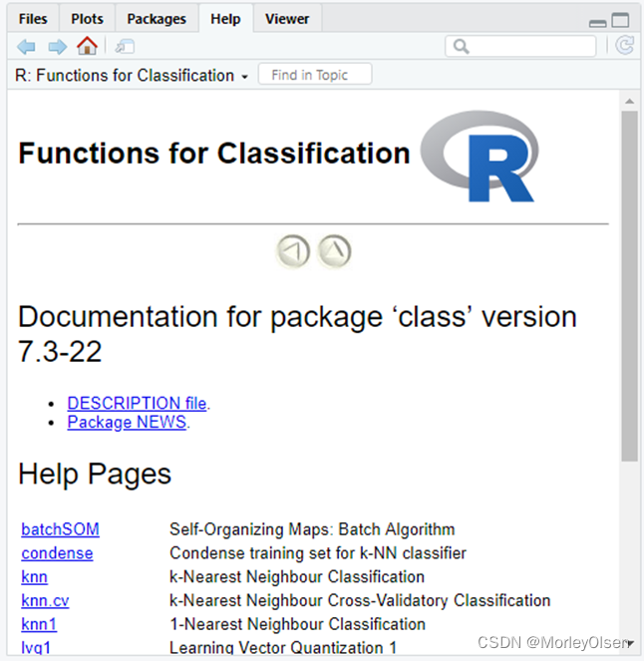Viewport: 644px width, 661px height.
Task: Click 'Documentation for package class' heading
Action: coord(297,334)
